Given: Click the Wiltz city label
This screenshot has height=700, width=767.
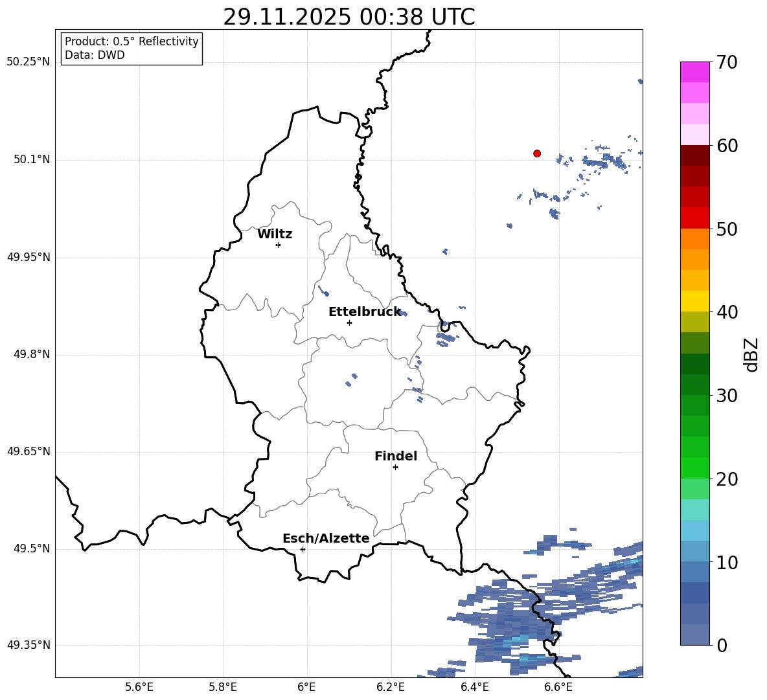Looking at the screenshot, I should coord(275,234).
